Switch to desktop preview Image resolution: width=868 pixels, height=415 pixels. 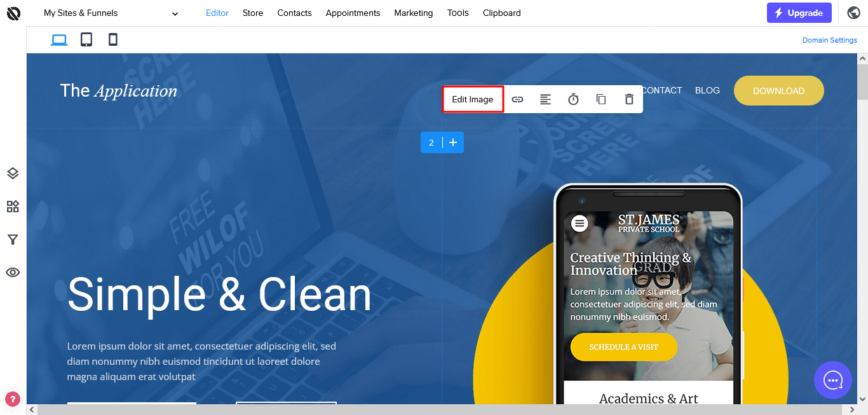(x=59, y=40)
